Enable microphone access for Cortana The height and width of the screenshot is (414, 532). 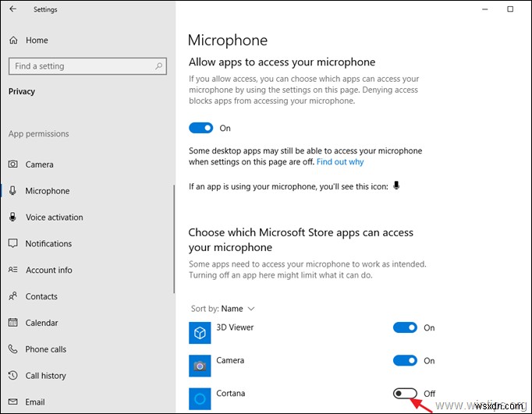[405, 393]
